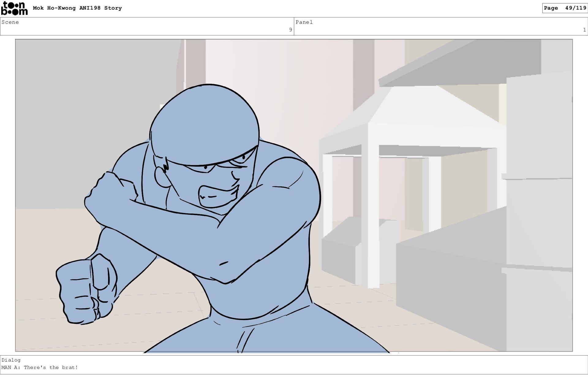Select the Scene header label
This screenshot has width=588, height=380.
pos(10,22)
